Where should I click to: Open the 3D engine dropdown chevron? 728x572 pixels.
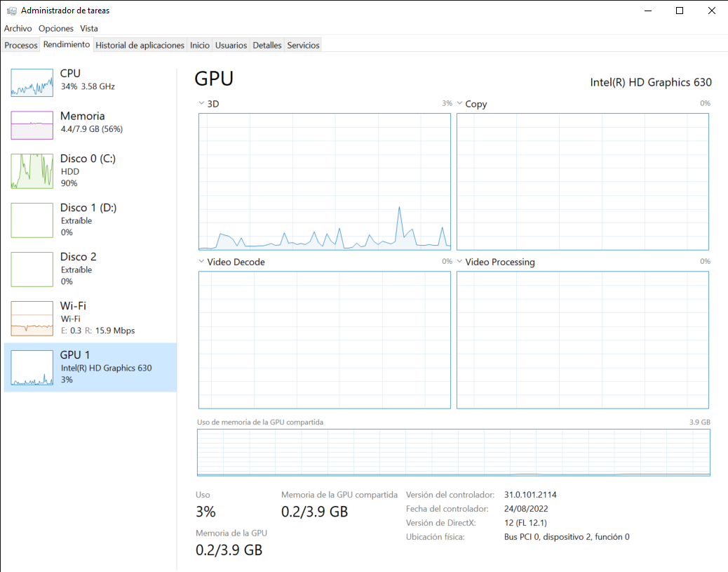[201, 103]
